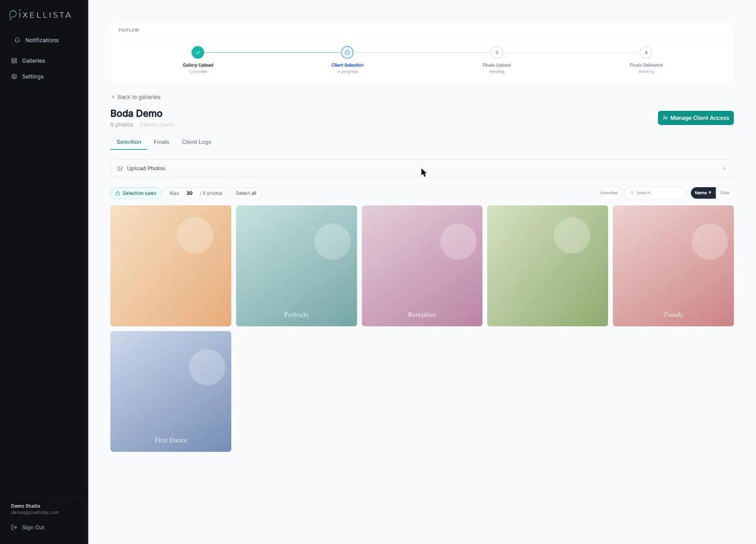Click the Notifications bell icon
Screen dimensions: 756x544
(x=17, y=40)
